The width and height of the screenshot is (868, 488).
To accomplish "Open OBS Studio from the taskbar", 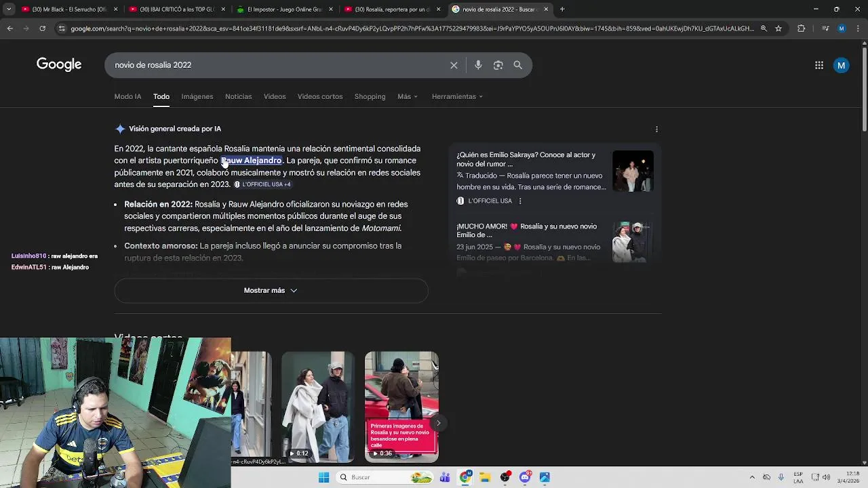I will click(x=505, y=477).
